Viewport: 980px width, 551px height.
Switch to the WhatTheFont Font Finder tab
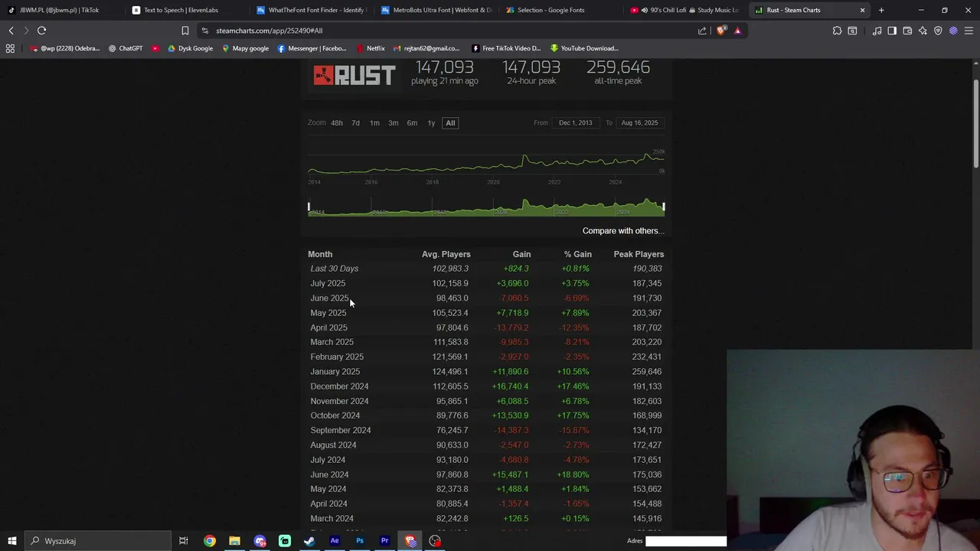pyautogui.click(x=310, y=10)
